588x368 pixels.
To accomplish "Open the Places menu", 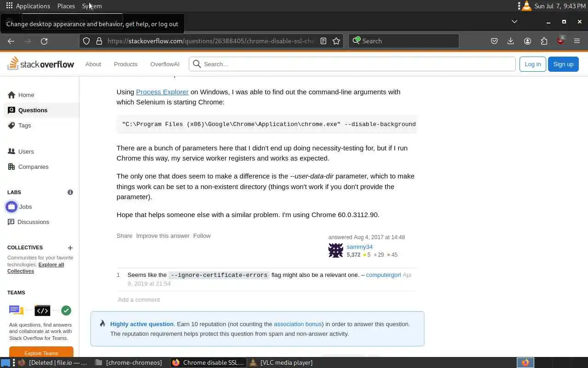I will (66, 6).
